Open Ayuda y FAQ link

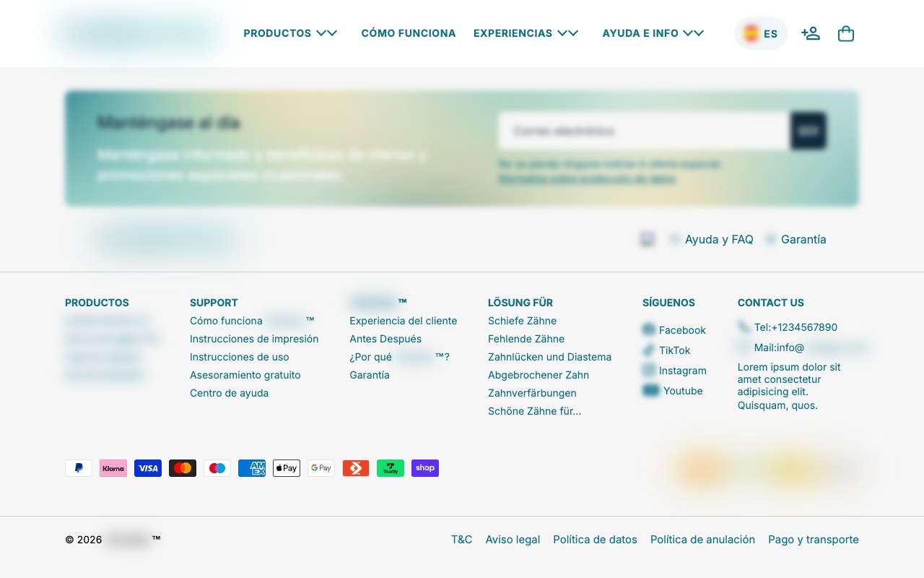tap(711, 239)
